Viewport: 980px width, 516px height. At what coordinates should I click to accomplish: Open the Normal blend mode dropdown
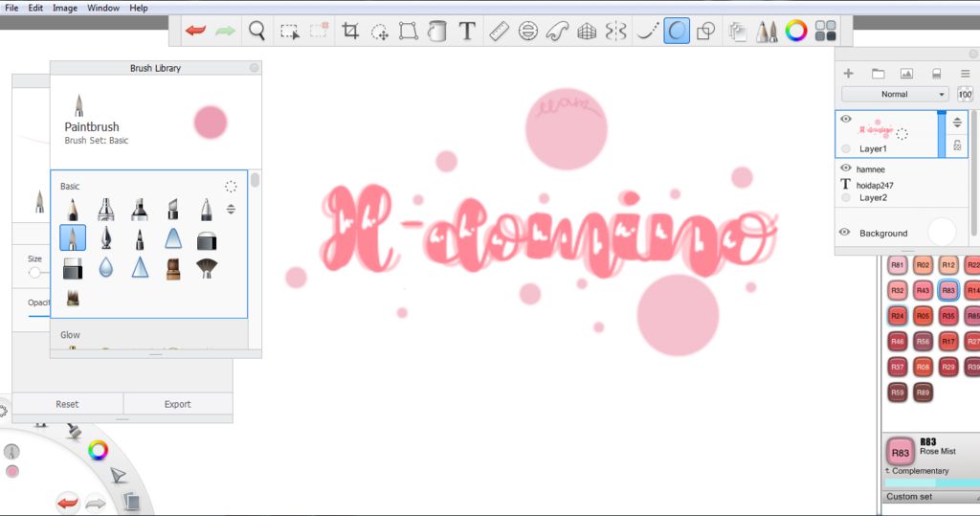[895, 95]
